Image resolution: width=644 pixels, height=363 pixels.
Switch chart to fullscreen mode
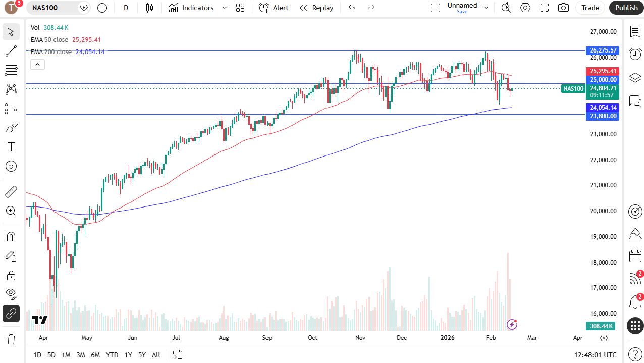(545, 8)
